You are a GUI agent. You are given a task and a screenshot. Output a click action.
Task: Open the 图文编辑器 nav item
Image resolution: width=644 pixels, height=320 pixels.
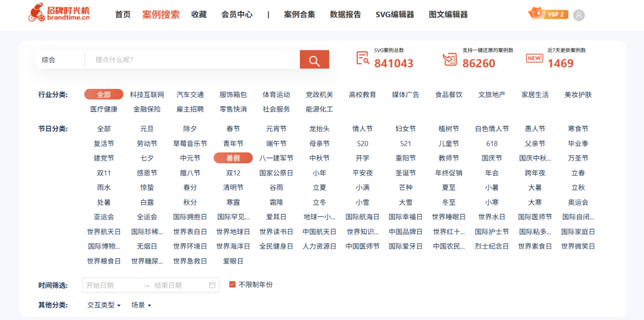tap(448, 14)
